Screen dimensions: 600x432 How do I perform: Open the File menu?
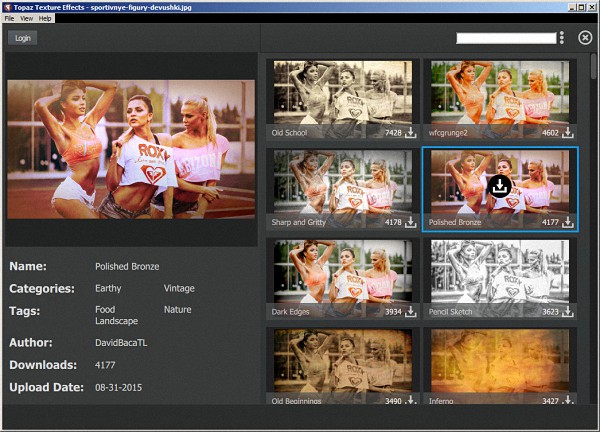[9, 18]
